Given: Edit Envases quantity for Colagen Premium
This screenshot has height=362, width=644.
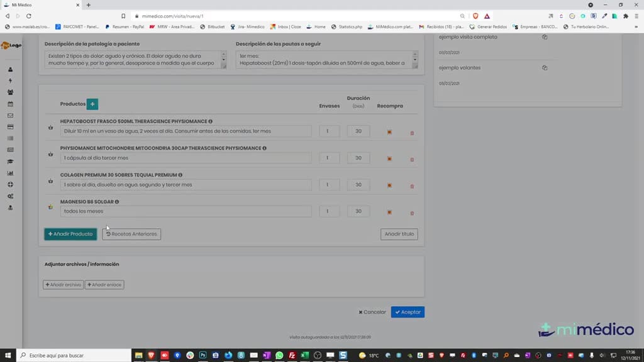Looking at the screenshot, I should click(330, 185).
